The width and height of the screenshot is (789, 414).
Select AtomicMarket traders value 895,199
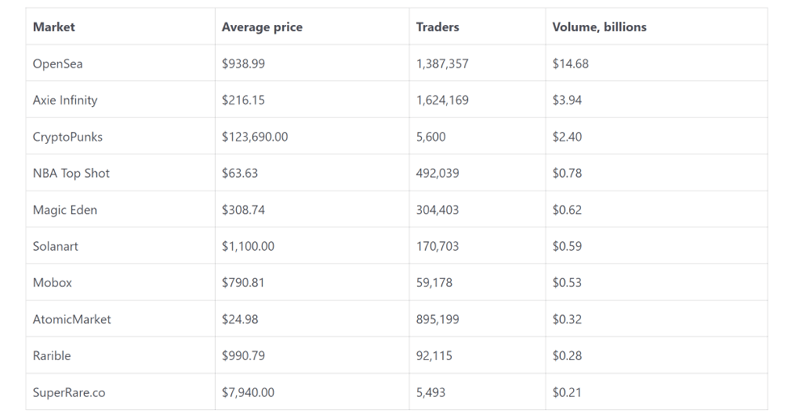tap(437, 319)
